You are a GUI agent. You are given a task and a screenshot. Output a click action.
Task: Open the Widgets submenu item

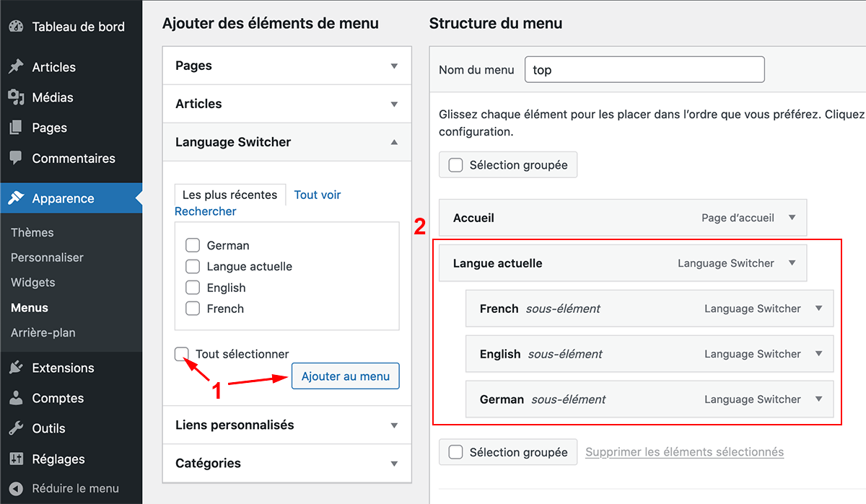coord(33,283)
